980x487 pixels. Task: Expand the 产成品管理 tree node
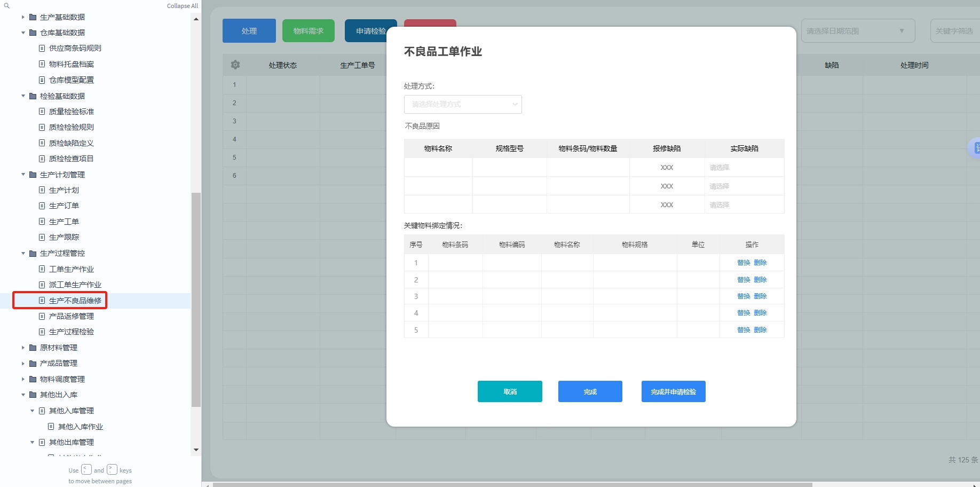pos(23,364)
